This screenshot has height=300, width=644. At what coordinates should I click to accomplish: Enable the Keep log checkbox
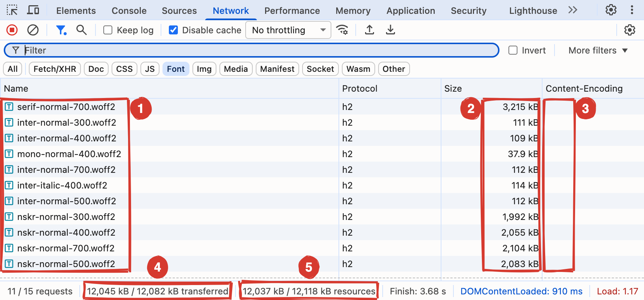(x=108, y=30)
